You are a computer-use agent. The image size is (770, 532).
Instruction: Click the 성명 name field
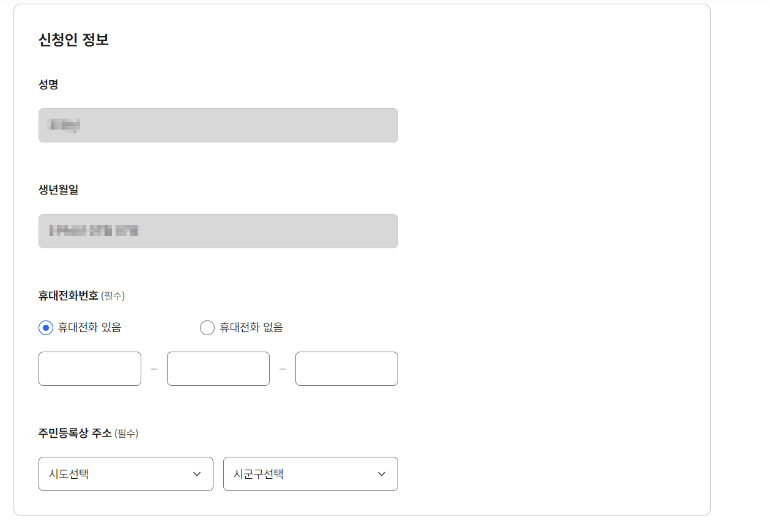[x=218, y=125]
